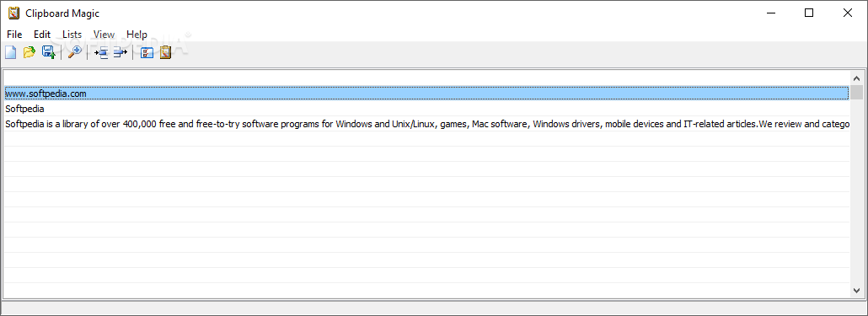
Task: Open the File menu
Action: click(14, 35)
